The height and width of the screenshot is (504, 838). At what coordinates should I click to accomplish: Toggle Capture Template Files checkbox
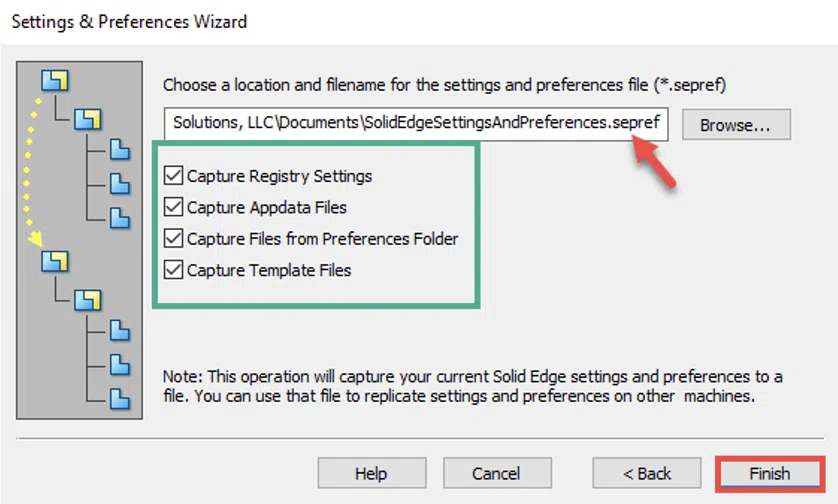(x=173, y=269)
